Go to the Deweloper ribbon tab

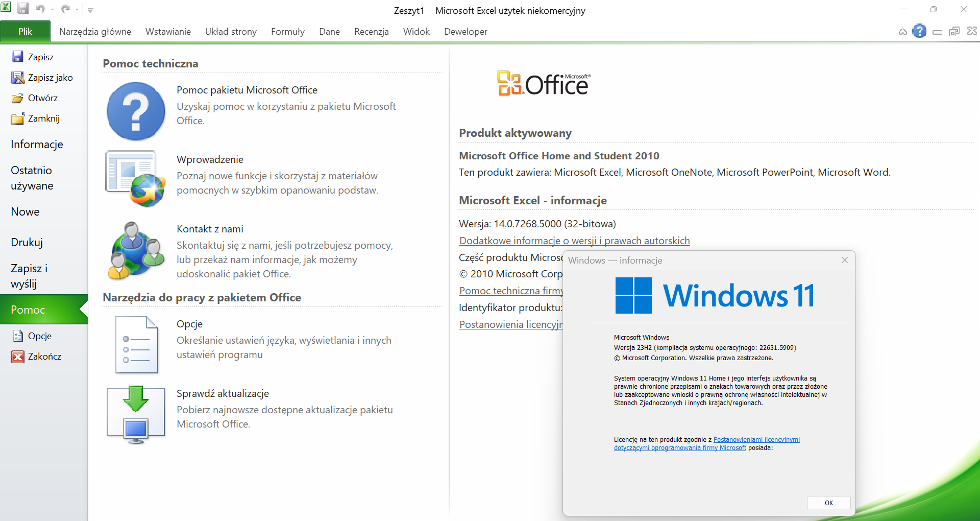465,31
